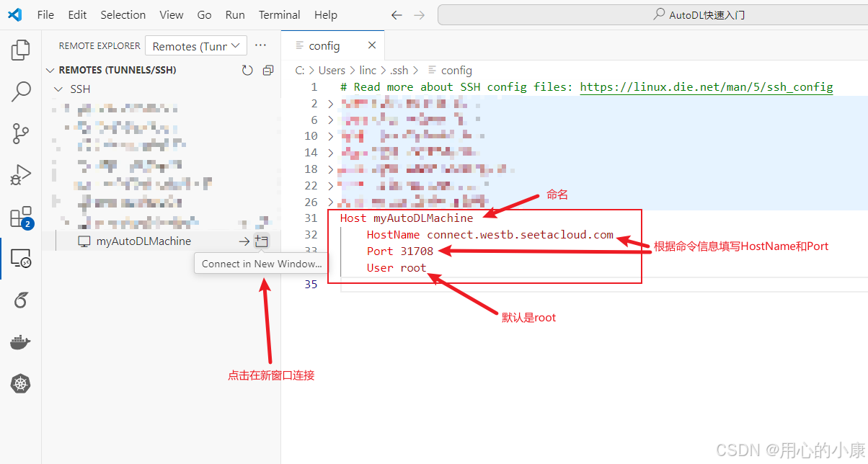This screenshot has height=464, width=868.
Task: Expand folded code at line 18
Action: pos(331,169)
